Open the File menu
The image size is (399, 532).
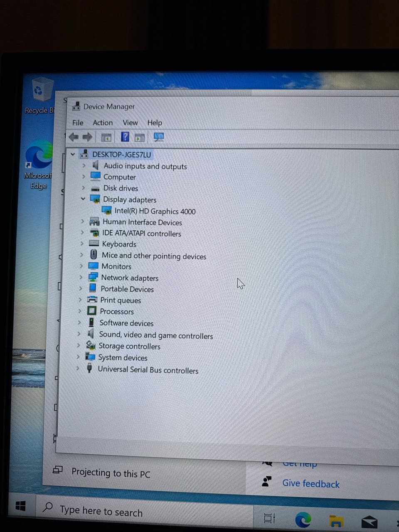78,123
